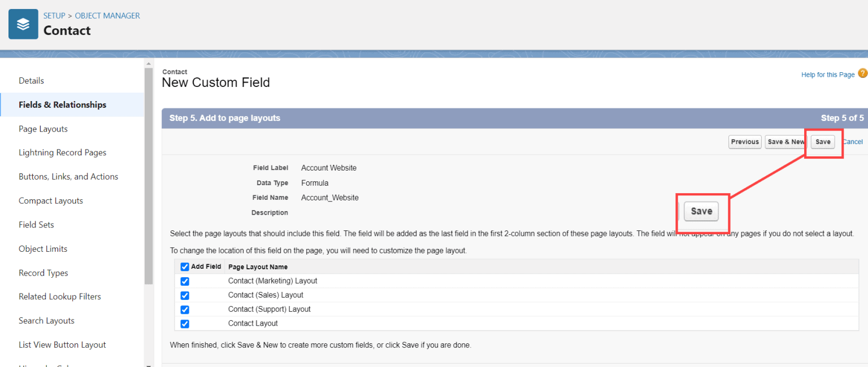Open Fields & Relationships in sidebar
This screenshot has height=367, width=868.
pos(62,104)
